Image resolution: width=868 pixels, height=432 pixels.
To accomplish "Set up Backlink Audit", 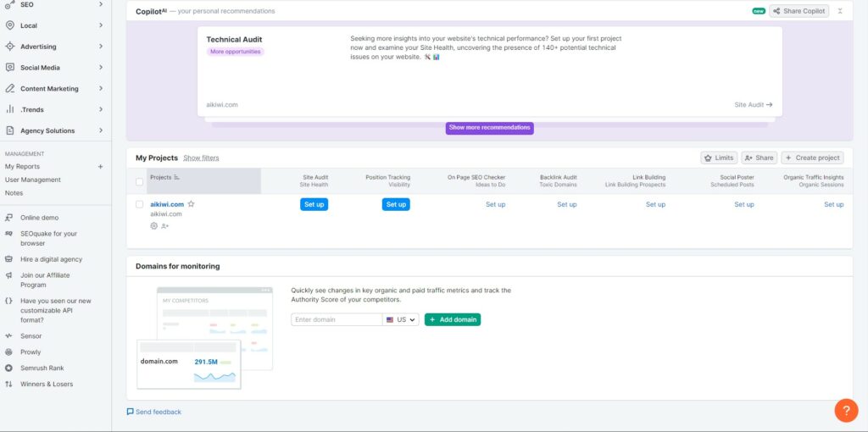I will point(567,205).
